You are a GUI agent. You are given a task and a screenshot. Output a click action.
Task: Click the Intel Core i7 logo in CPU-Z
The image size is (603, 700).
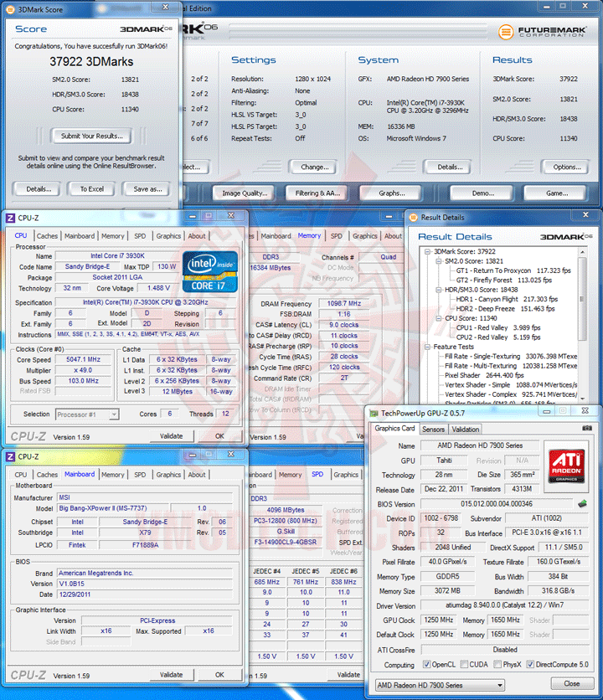tap(210, 271)
